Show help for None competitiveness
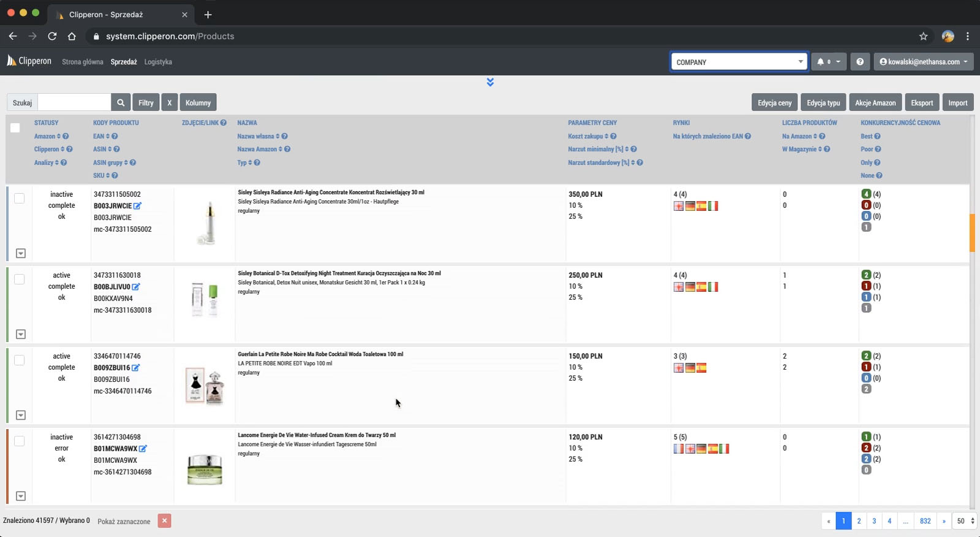This screenshot has height=537, width=980. click(x=879, y=175)
